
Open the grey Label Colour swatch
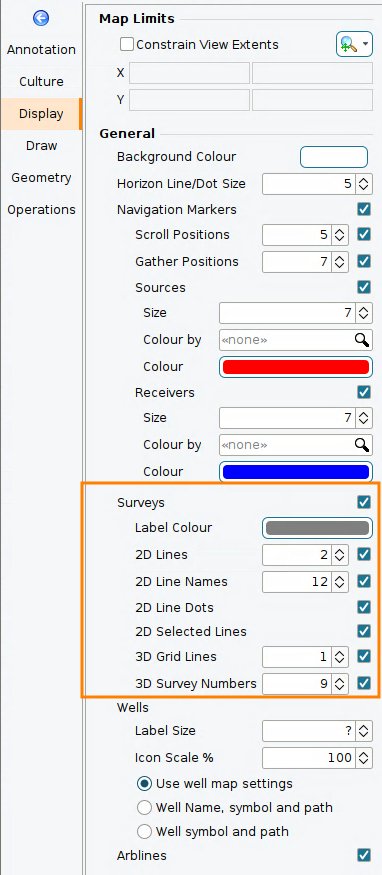(317, 528)
